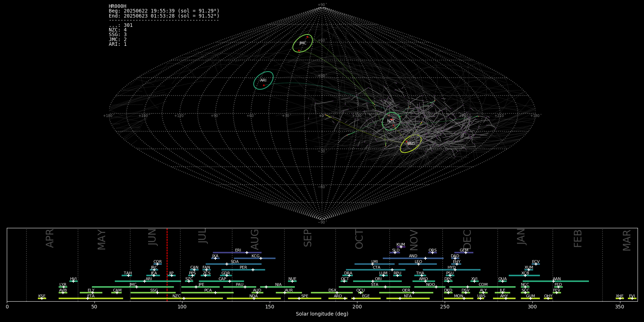Image resolution: width=644 pixels, height=322 pixels.
Task: Click the 'JMC: 2' count line
Action: pyautogui.click(x=118, y=39)
